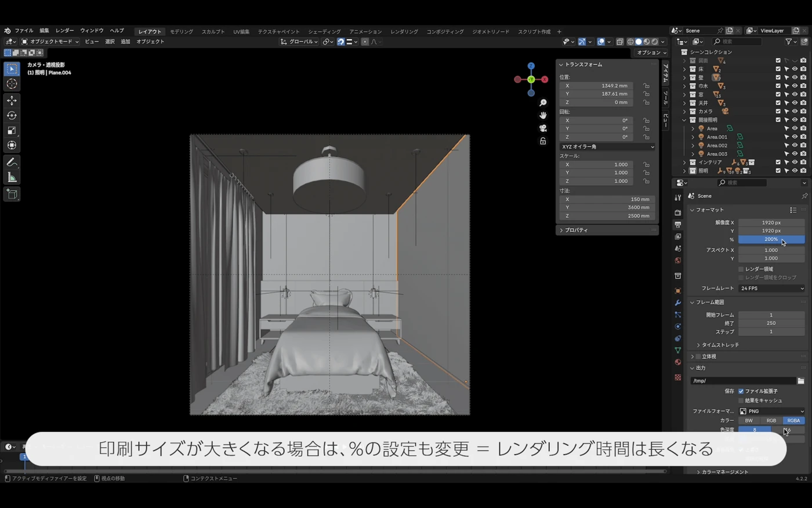The image size is (812, 508).
Task: Expand the Area.002 light item
Action: point(693,146)
